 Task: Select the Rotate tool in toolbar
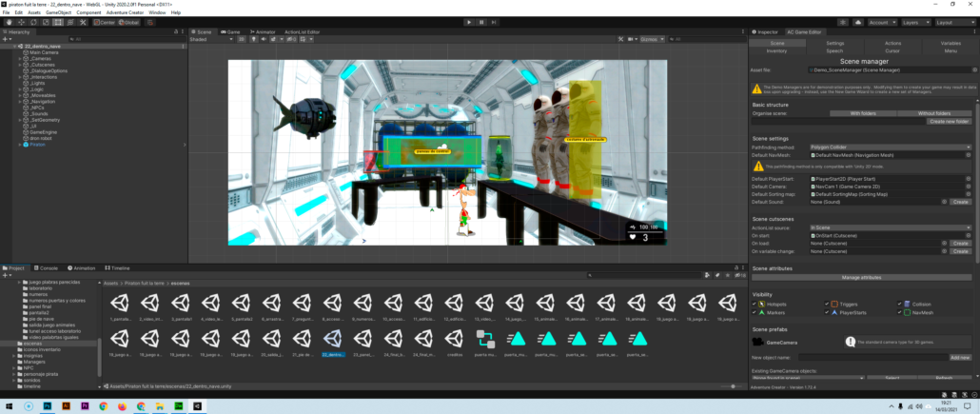33,22
